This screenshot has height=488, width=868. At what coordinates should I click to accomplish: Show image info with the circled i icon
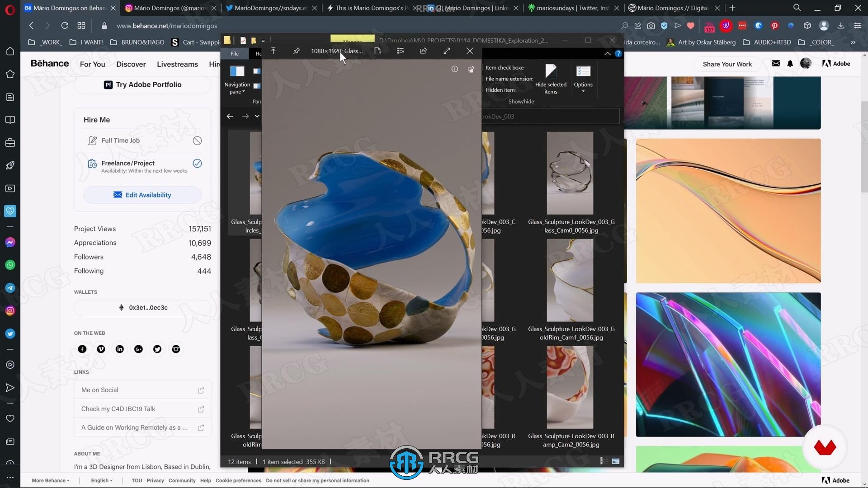[455, 69]
